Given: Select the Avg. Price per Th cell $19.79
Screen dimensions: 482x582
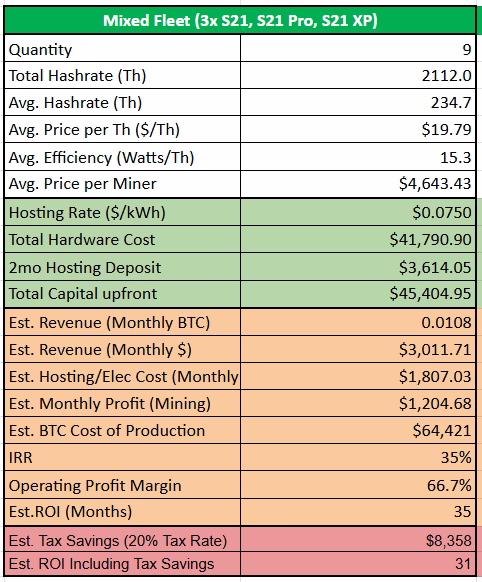Looking at the screenshot, I should (x=358, y=129).
